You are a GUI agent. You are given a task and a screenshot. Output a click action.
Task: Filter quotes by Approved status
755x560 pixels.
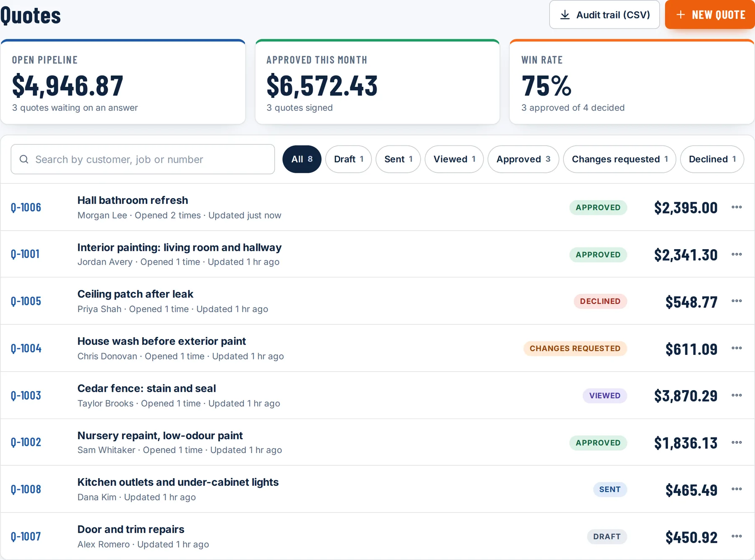click(x=523, y=159)
